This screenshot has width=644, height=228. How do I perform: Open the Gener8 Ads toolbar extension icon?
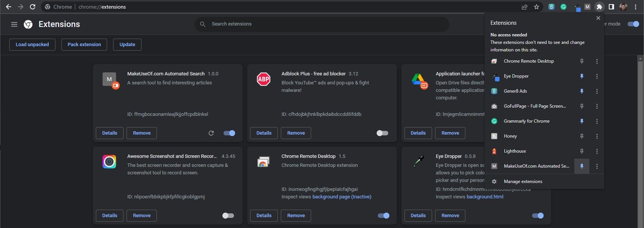click(552, 7)
